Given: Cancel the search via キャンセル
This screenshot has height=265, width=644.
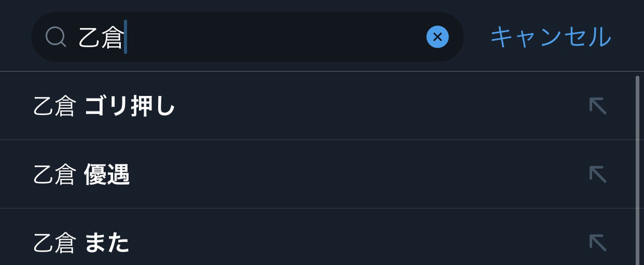Looking at the screenshot, I should [x=551, y=37].
